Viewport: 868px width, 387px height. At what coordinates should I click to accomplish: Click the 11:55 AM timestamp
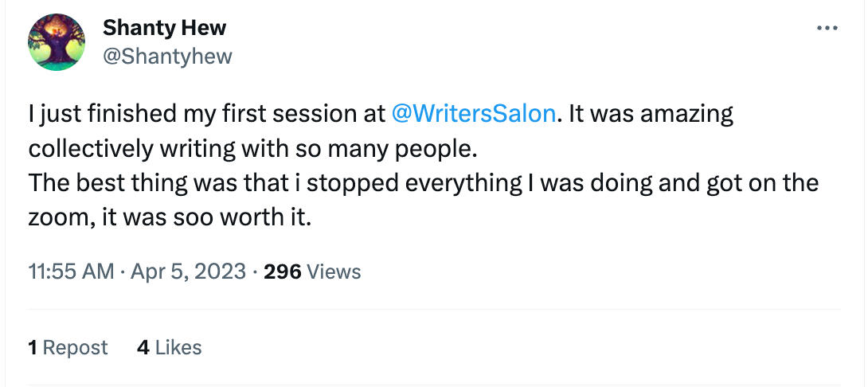tap(71, 272)
